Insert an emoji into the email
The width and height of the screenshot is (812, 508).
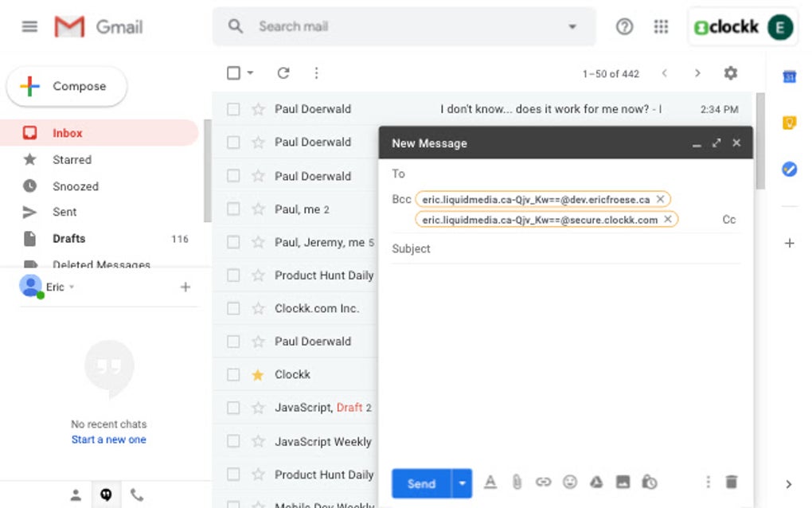pyautogui.click(x=570, y=482)
